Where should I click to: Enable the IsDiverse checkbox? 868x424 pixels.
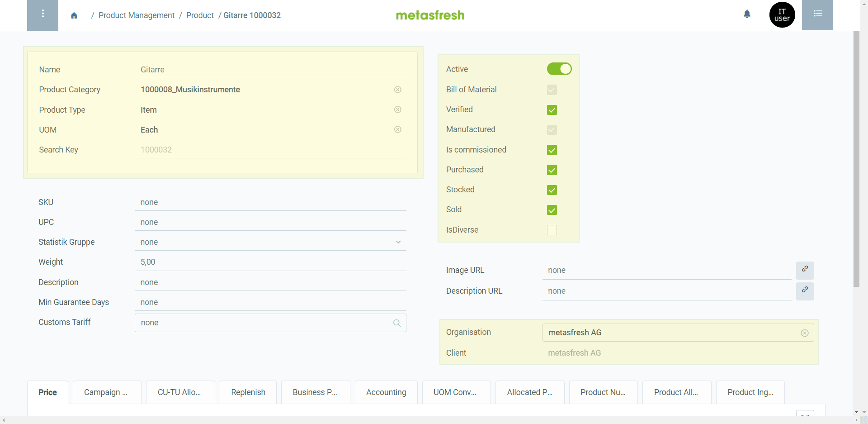click(x=552, y=230)
